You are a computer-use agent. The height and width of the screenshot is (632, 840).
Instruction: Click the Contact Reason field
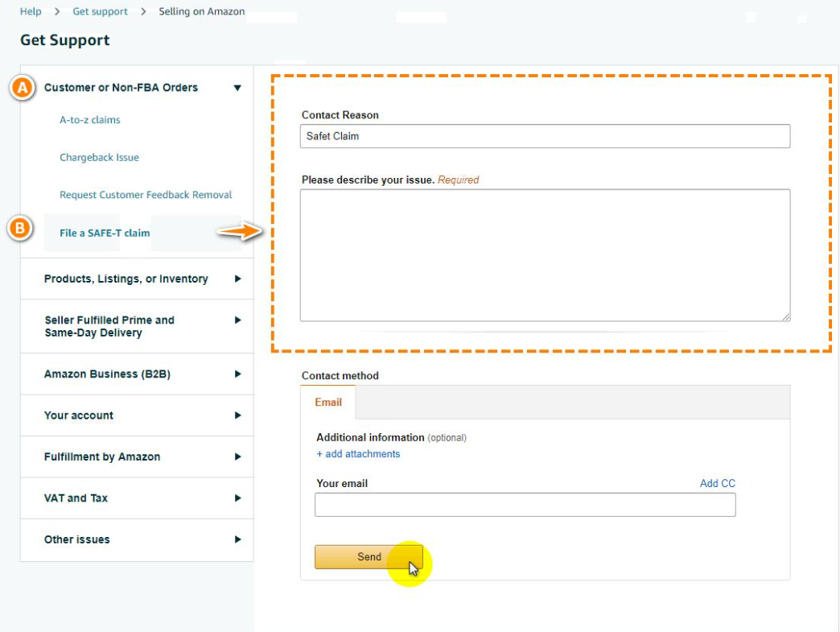tap(545, 136)
